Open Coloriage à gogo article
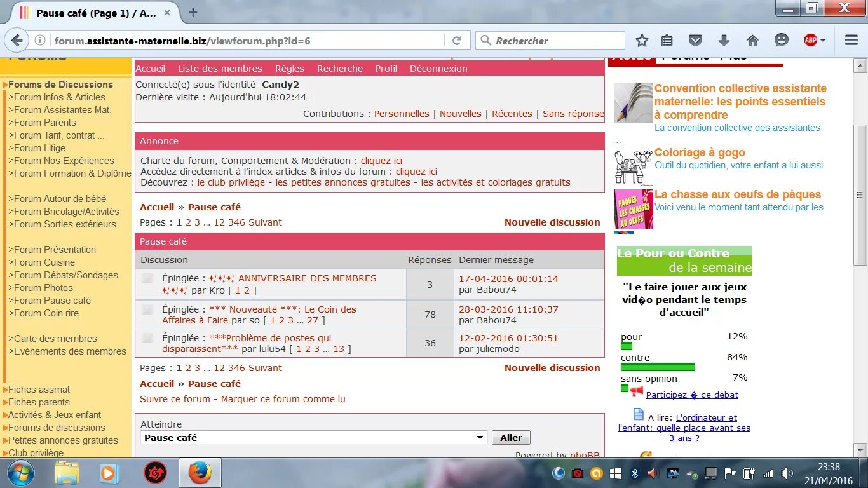Viewport: 868px width, 488px height. (700, 152)
